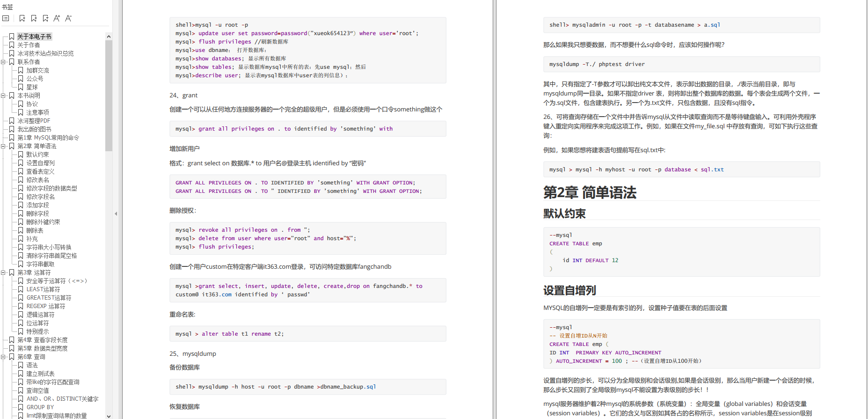Click bookmark icon beside 我出版的图书
The width and height of the screenshot is (868, 419).
click(12, 129)
